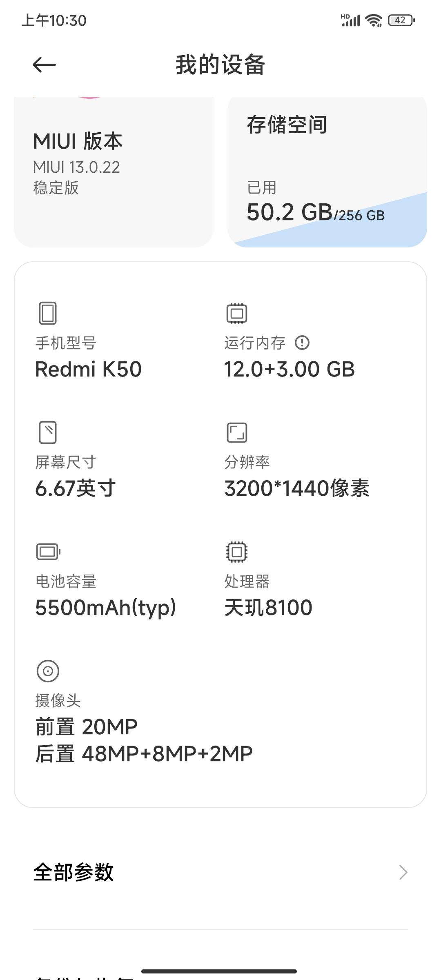Viewport: 441px width, 980px height.
Task: Tap the RAM chip icon
Action: [x=237, y=313]
